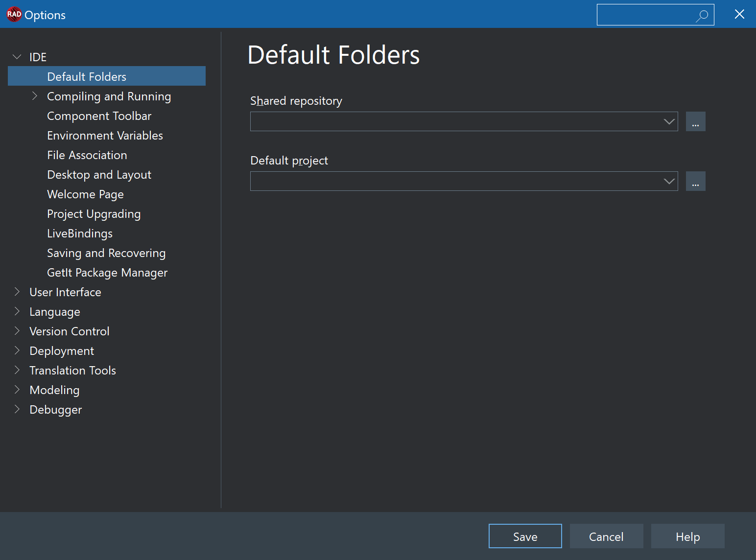Open Component Toolbar options
The height and width of the screenshot is (560, 756).
[99, 116]
